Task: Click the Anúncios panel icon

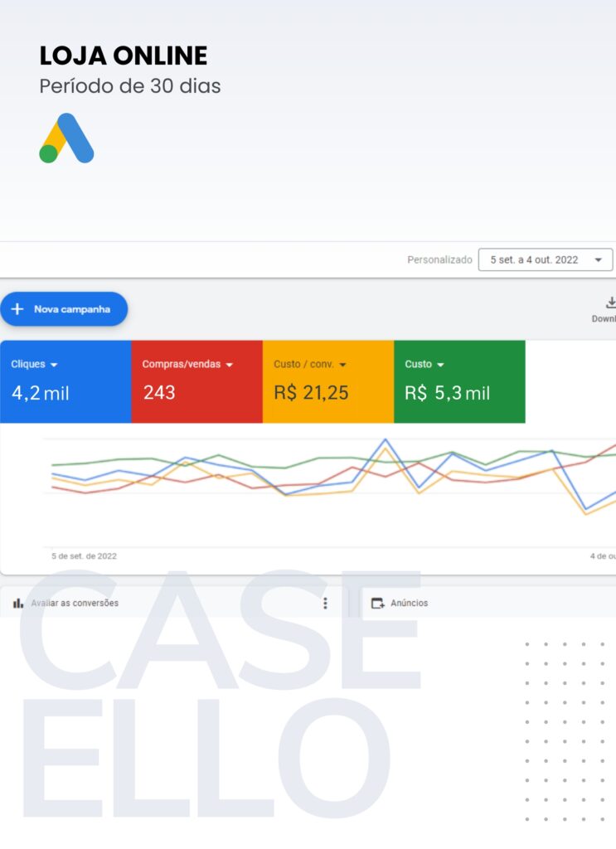Action: [378, 604]
